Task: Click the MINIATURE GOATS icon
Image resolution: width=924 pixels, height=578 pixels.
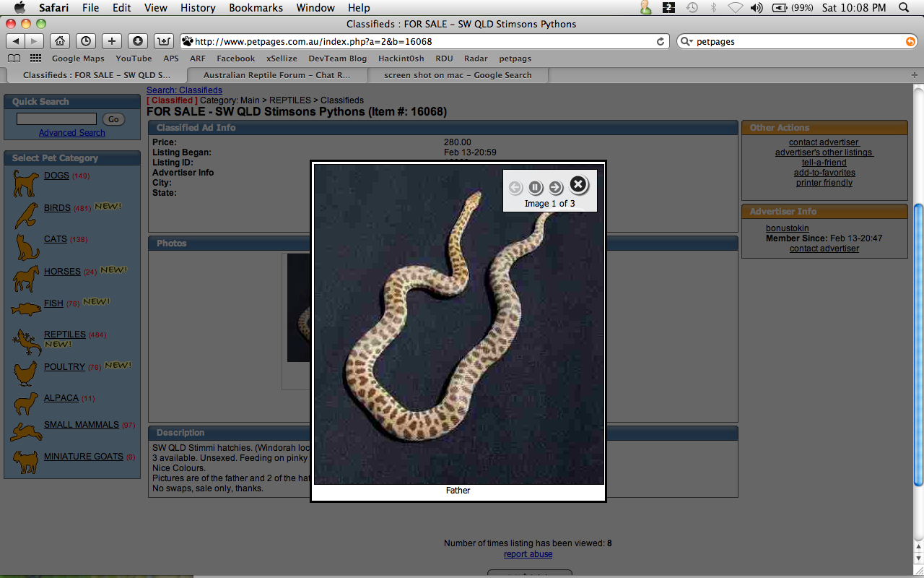Action: tap(25, 462)
